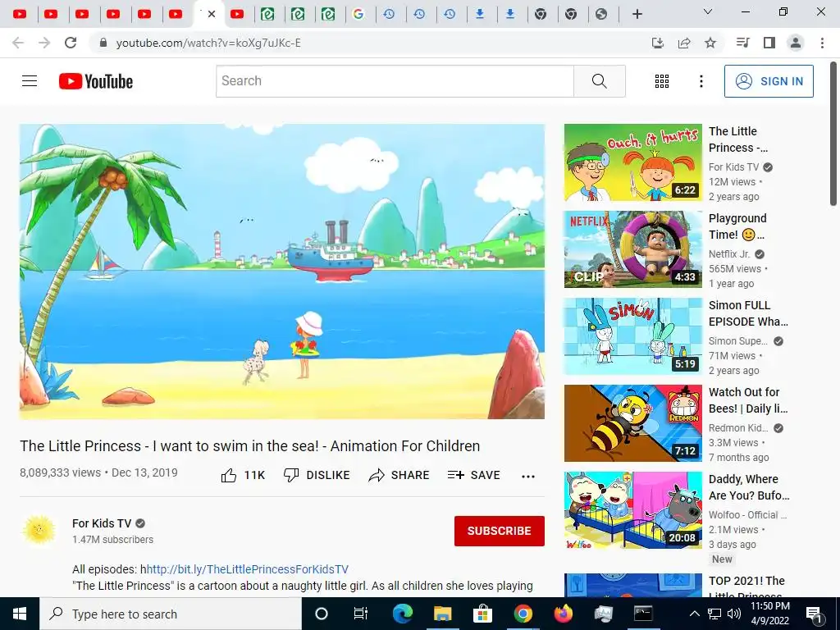Go forward with browser forward arrow

(44, 43)
